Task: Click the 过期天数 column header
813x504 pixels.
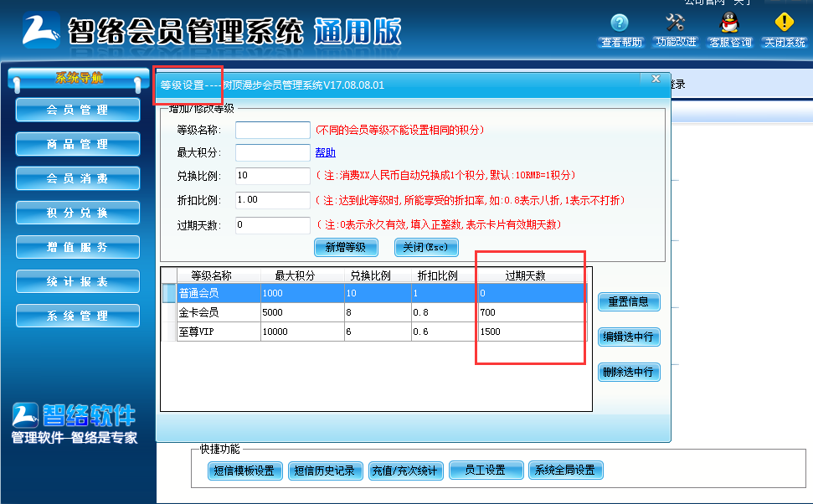Action: click(532, 275)
